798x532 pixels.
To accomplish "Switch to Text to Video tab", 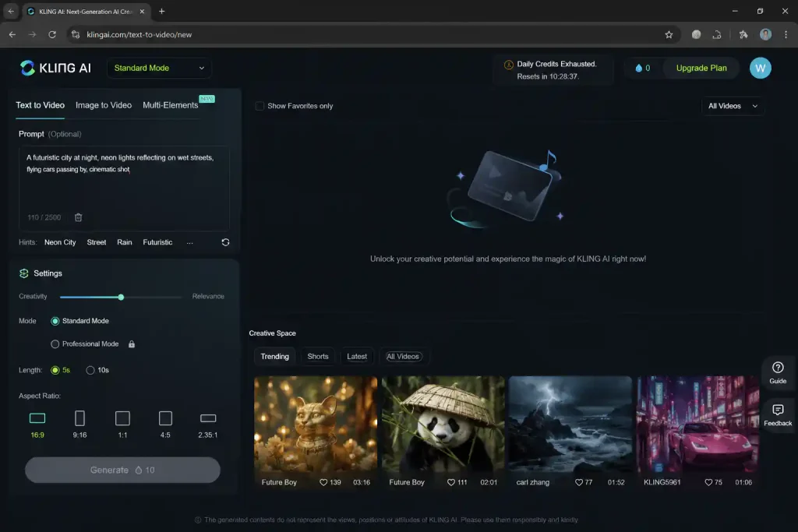I will [41, 105].
